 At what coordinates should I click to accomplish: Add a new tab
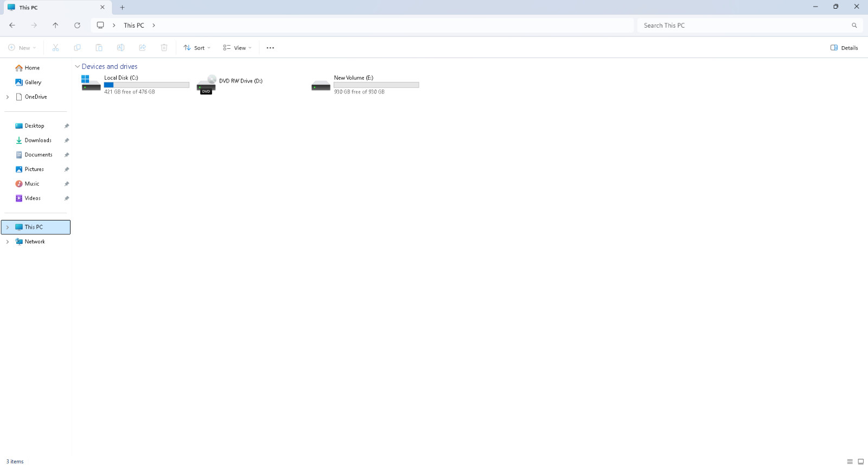pyautogui.click(x=123, y=8)
